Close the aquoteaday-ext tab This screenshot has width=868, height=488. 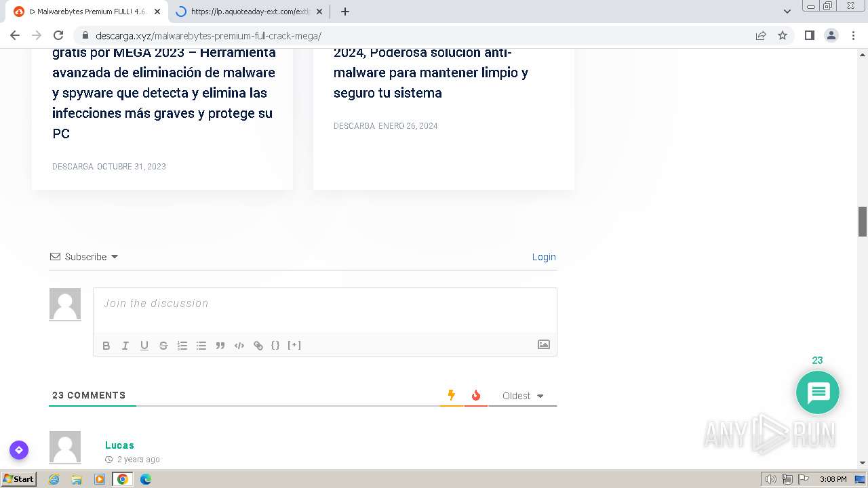[319, 12]
